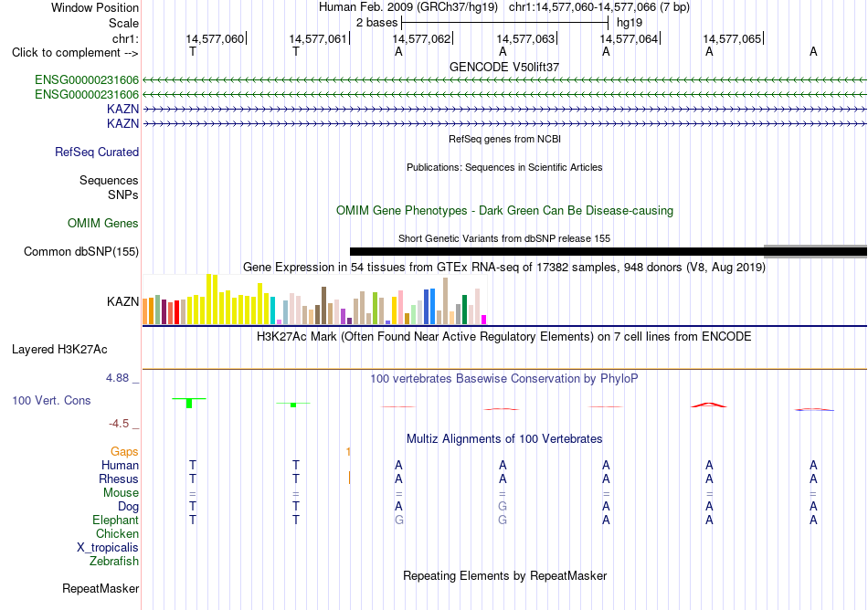Click the chr1: ruler label
The image size is (868, 610).
coord(125,38)
